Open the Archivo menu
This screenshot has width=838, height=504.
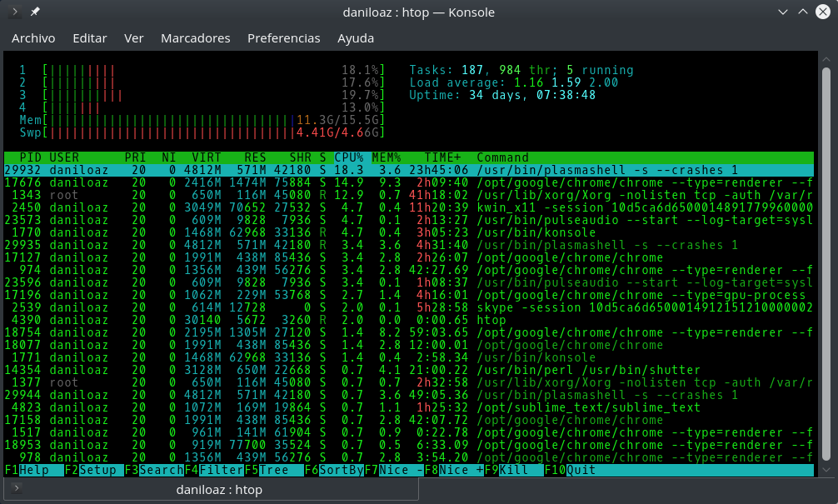pyautogui.click(x=32, y=38)
